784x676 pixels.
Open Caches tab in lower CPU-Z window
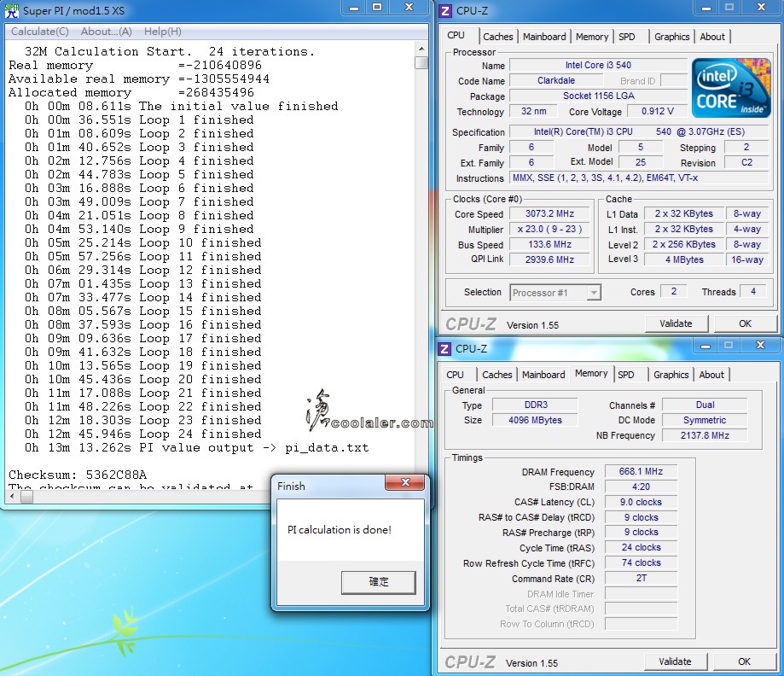tap(497, 375)
